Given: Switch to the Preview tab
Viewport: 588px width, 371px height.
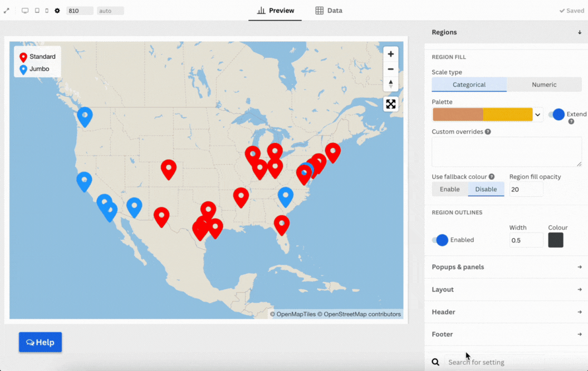Looking at the screenshot, I should tap(276, 11).
